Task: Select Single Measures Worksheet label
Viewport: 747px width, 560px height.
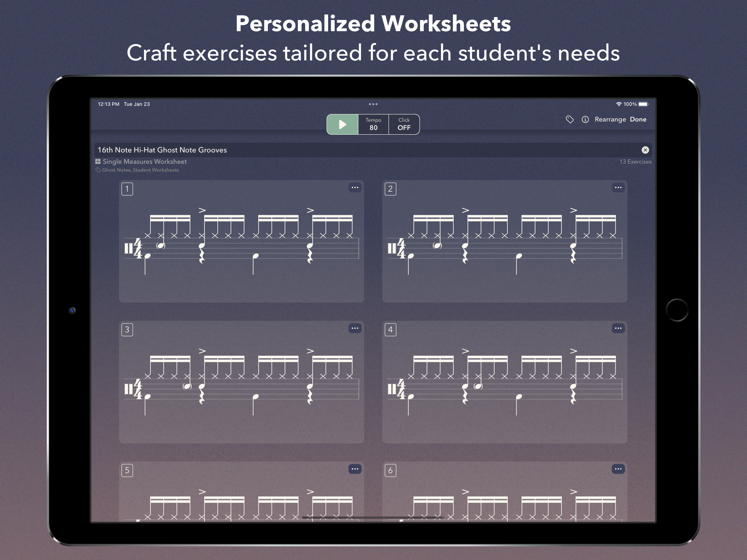Action: click(x=145, y=161)
